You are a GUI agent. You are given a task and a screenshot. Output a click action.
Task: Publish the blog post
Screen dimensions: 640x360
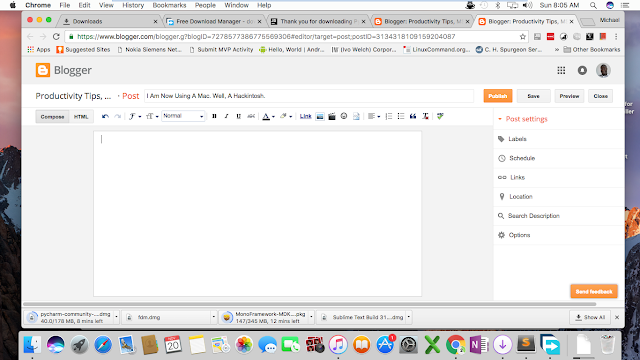(x=498, y=96)
